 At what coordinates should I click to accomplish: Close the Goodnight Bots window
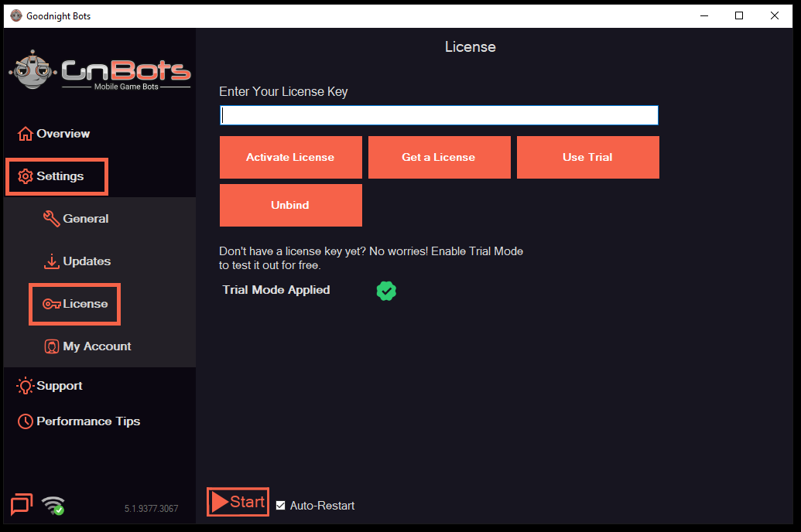775,15
